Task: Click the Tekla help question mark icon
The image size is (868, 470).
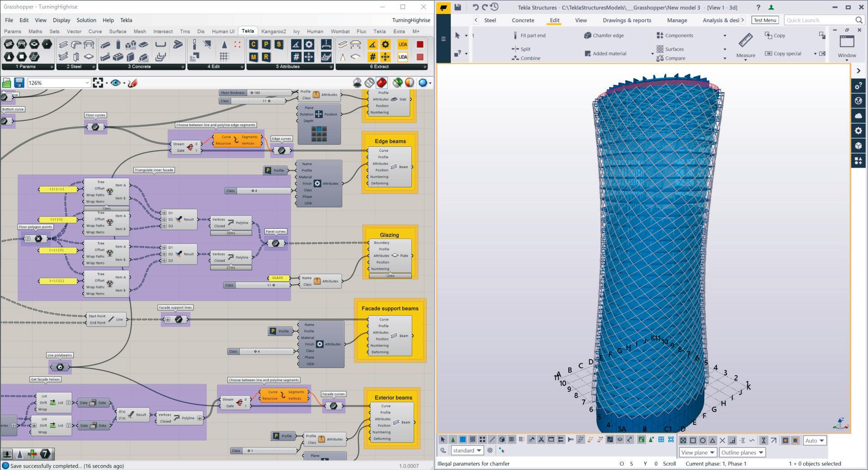Action: coord(758,7)
